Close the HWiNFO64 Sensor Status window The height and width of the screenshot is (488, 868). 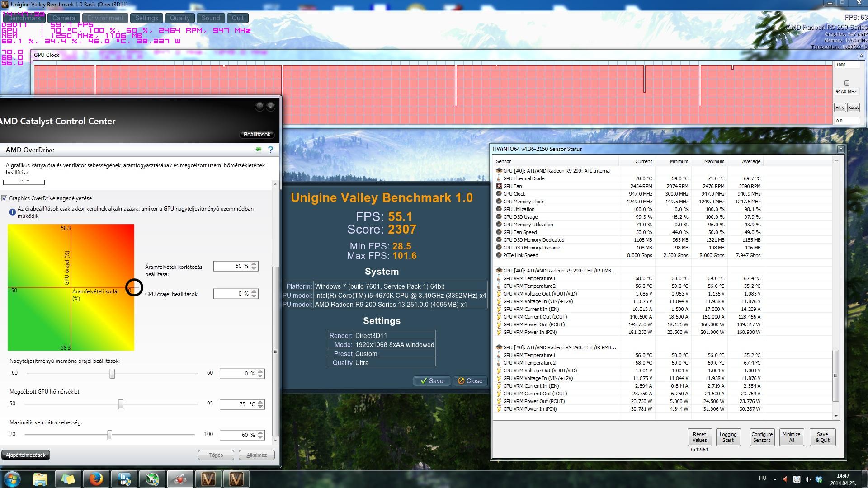coord(841,149)
